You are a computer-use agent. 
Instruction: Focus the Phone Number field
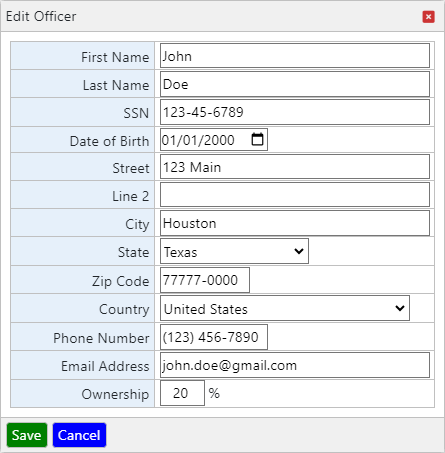[214, 337]
